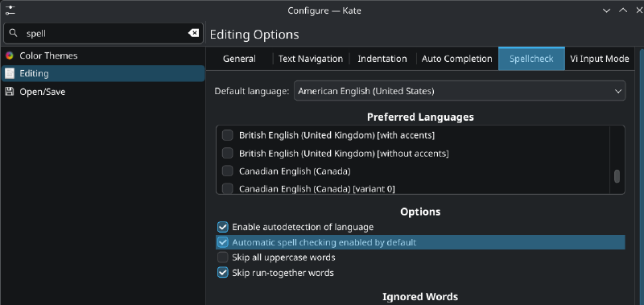Check British English (United Kingdom) [with accents]
Image resolution: width=644 pixels, height=305 pixels.
click(227, 135)
